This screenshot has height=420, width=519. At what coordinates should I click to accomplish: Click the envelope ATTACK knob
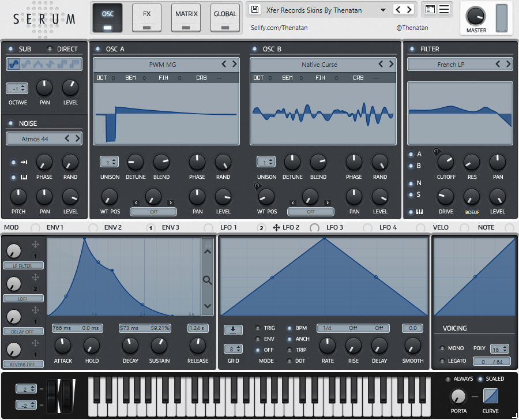pyautogui.click(x=62, y=346)
